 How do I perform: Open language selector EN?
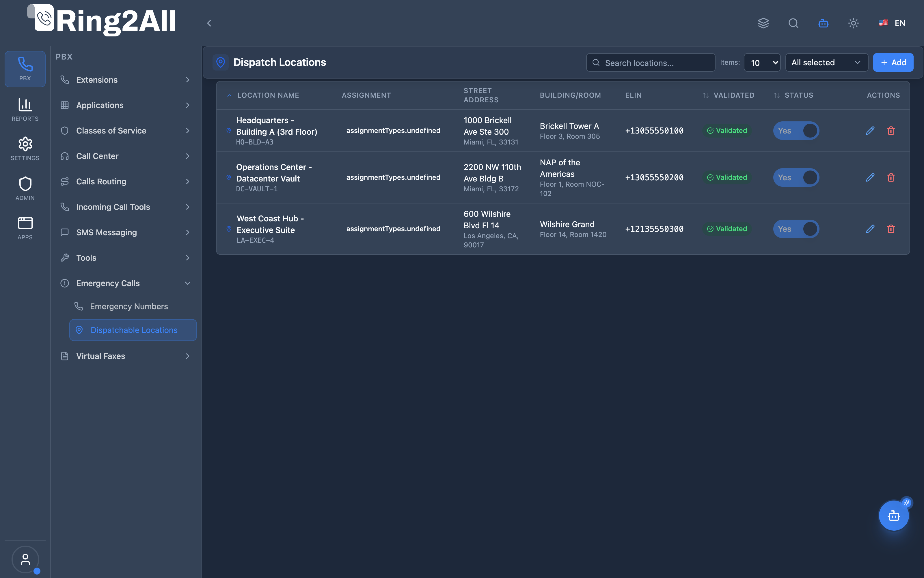click(892, 23)
